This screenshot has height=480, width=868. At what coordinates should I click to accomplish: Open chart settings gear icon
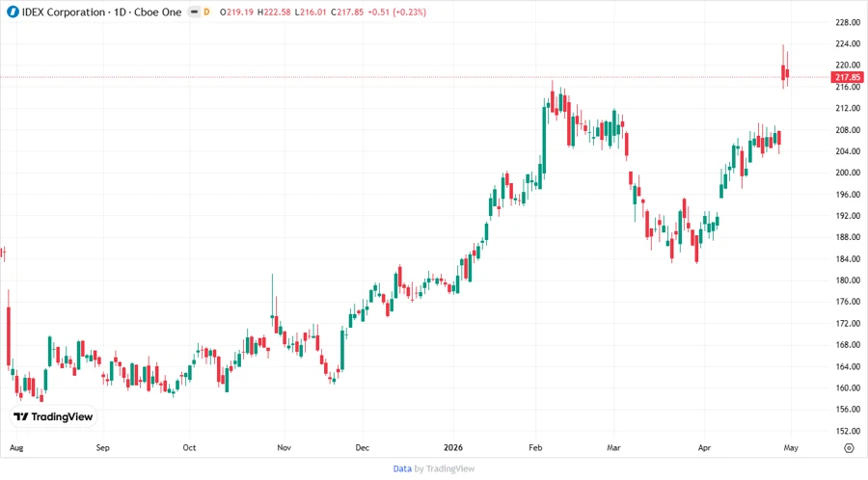coord(849,448)
